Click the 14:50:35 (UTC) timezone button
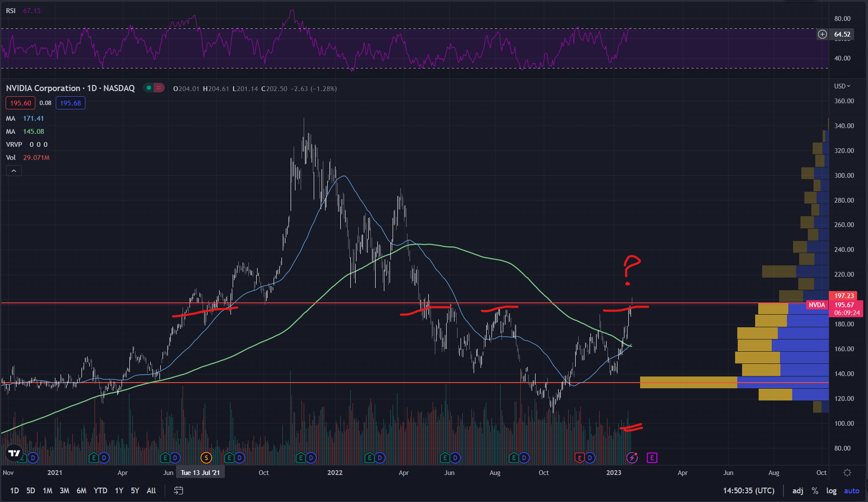 749,491
